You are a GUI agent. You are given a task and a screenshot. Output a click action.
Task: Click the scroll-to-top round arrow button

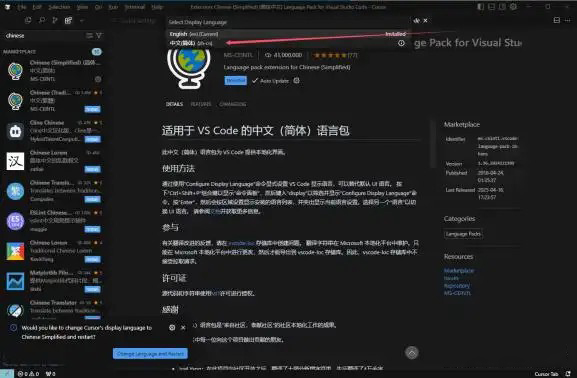[412, 353]
